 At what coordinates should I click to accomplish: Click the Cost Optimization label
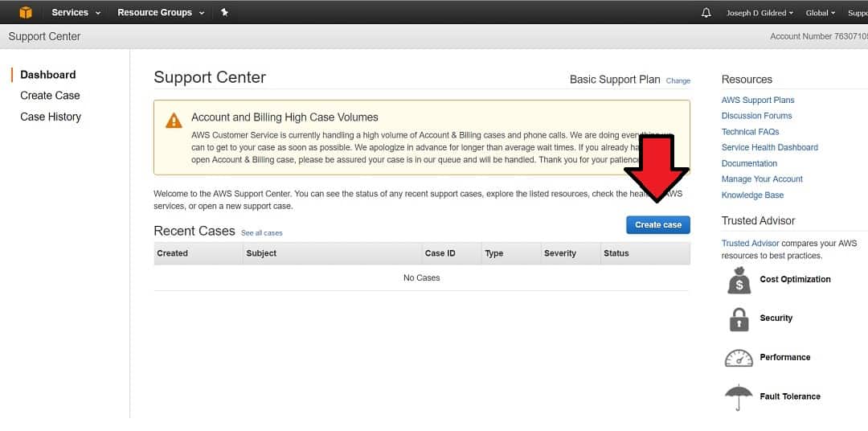pos(795,279)
